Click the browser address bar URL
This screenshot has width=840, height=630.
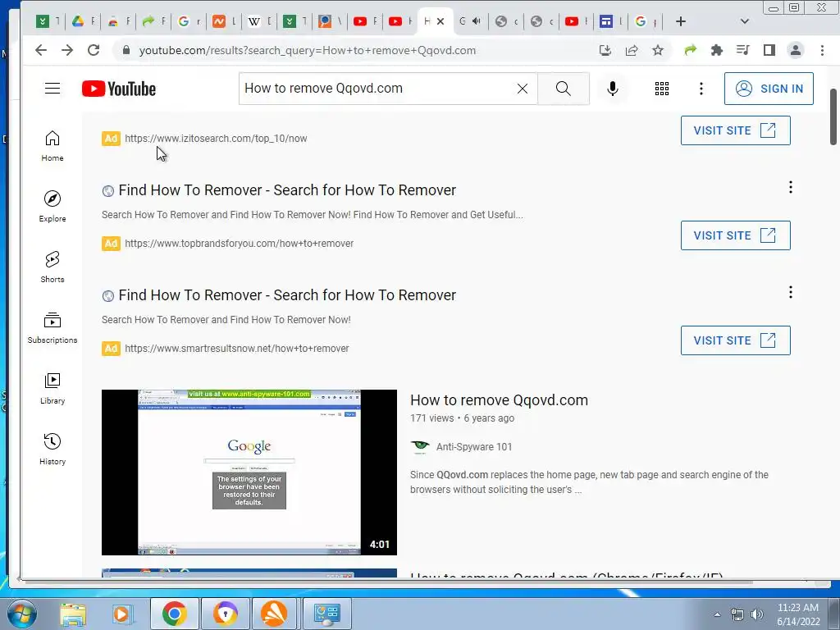[308, 50]
